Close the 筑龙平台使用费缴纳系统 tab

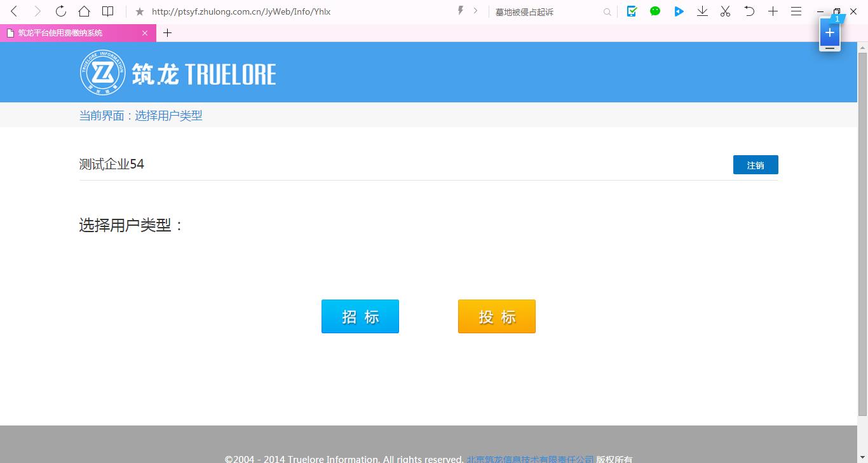click(145, 33)
